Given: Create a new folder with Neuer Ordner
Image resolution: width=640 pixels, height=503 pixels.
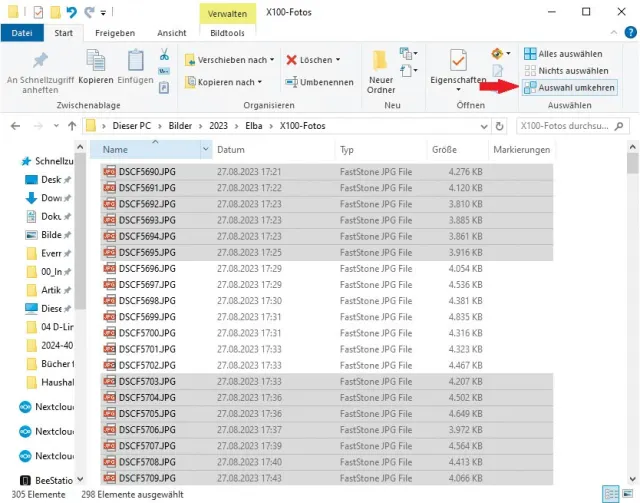Looking at the screenshot, I should 381,68.
